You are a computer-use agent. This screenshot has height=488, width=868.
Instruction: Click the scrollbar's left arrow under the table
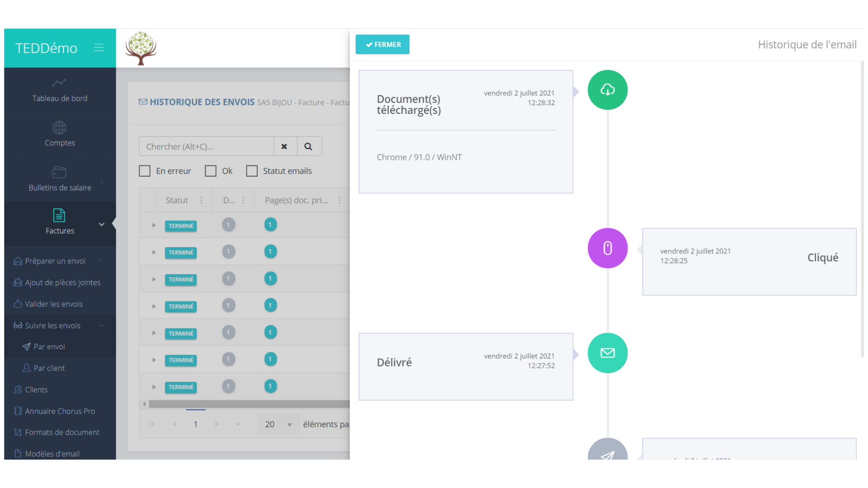pyautogui.click(x=144, y=404)
